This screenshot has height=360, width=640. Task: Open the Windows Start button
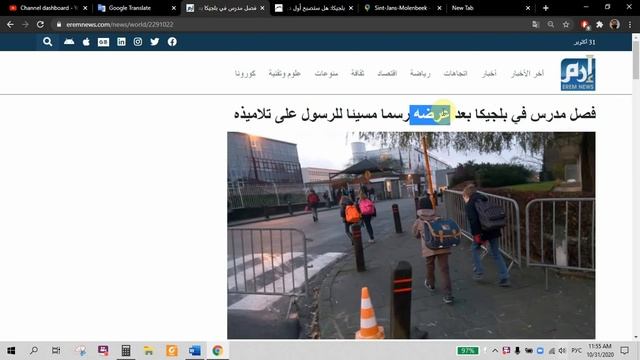[x=11, y=351]
